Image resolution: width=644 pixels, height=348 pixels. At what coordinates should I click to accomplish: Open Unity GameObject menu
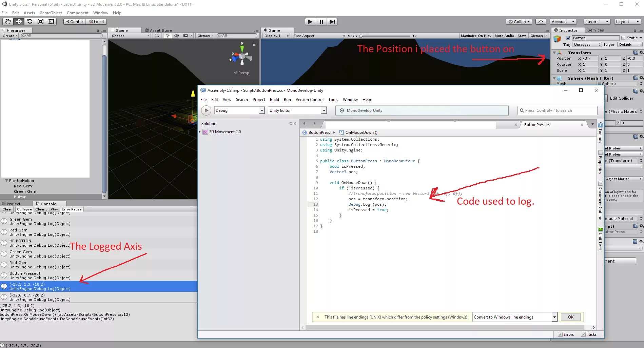coord(51,13)
